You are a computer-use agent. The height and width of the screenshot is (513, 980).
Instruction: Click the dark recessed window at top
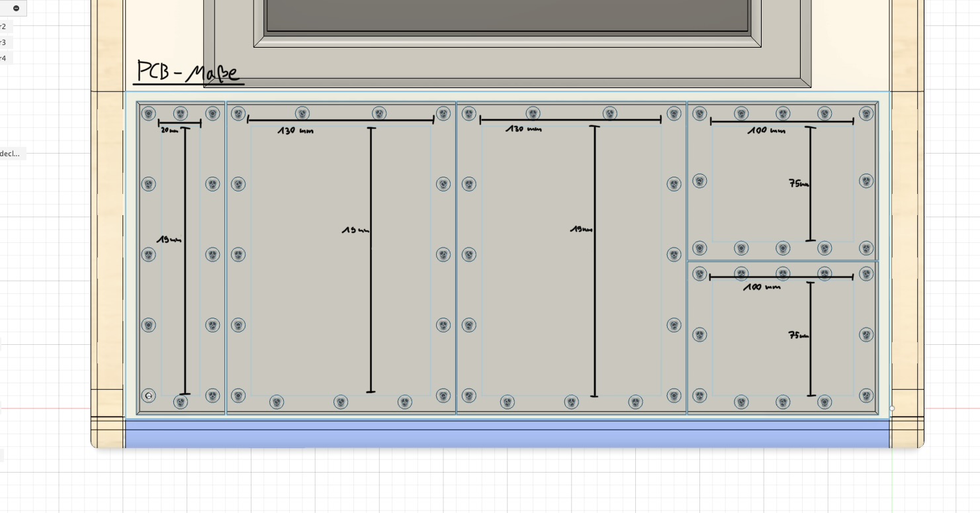point(507,15)
